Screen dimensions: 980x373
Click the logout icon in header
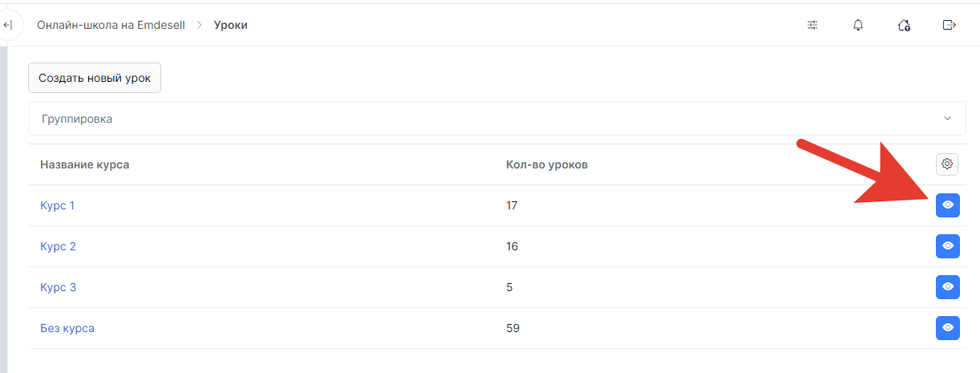(950, 25)
